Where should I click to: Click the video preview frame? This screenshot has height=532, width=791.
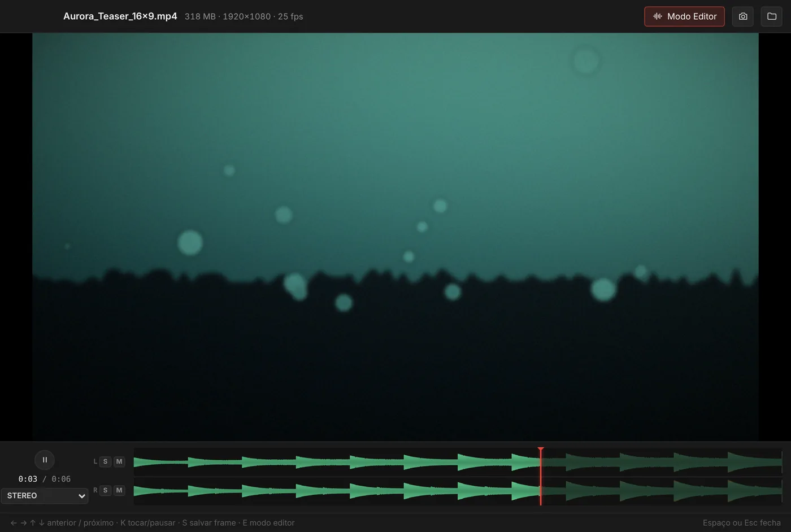coord(395,237)
